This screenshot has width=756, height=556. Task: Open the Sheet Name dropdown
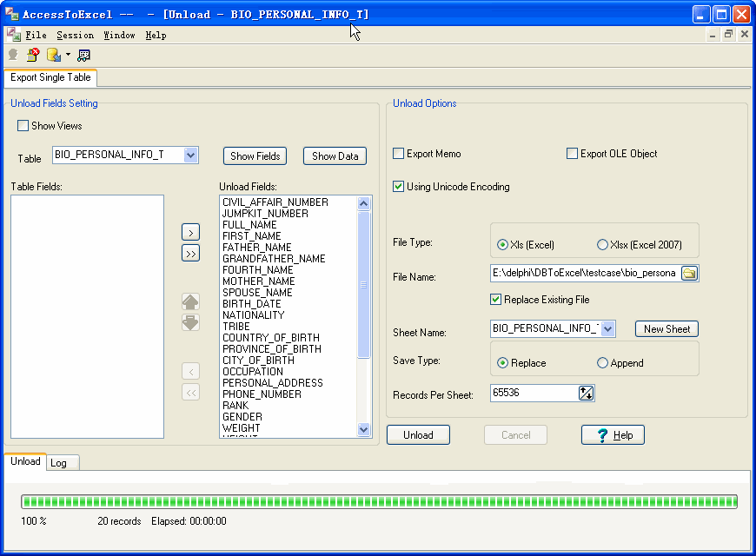(608, 329)
